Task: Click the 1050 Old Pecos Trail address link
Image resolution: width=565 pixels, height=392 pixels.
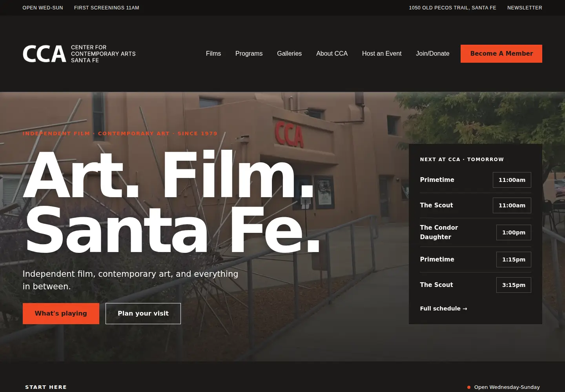Action: tap(452, 8)
